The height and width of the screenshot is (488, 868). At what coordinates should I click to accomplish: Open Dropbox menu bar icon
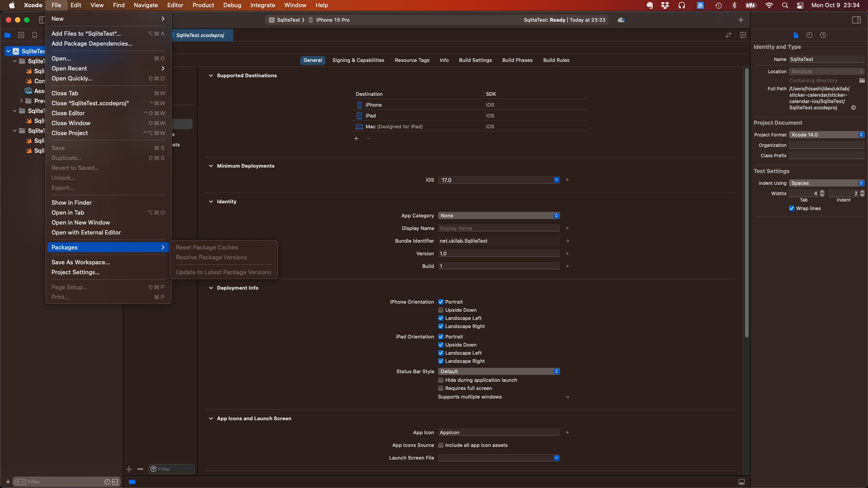(665, 5)
